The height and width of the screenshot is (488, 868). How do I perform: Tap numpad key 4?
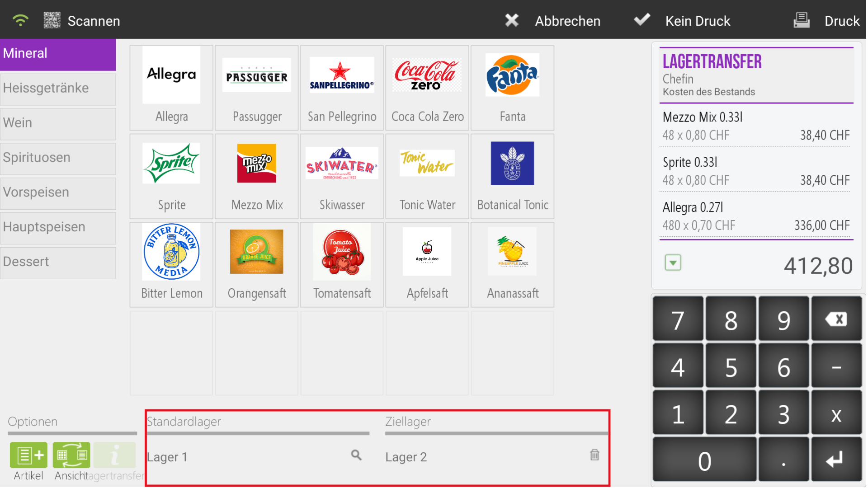point(678,366)
